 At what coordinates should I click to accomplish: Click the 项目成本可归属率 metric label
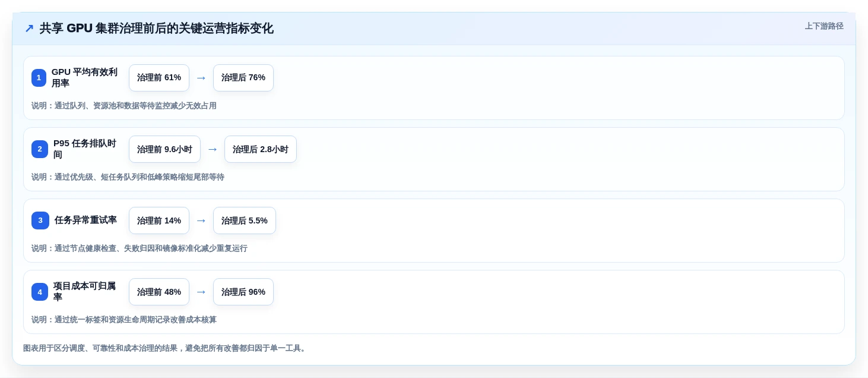(84, 292)
